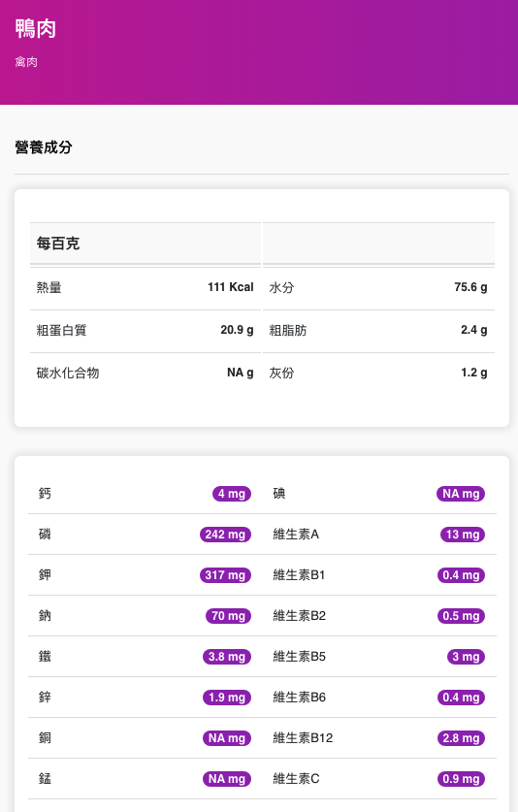The image size is (518, 812).
Task: Click the 0.4 mg badge beside 維生素B6
Action: (x=461, y=698)
